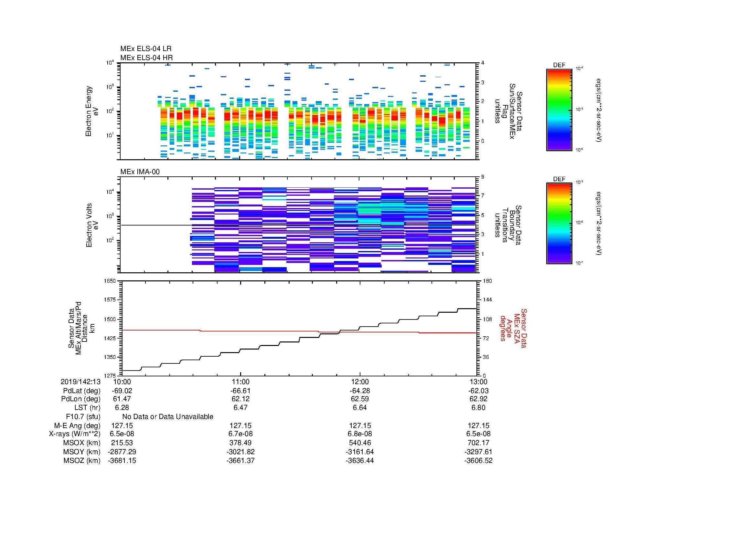This screenshot has width=756, height=534.
Task: Click the 1650 tick on altitude axis
Action: point(110,281)
